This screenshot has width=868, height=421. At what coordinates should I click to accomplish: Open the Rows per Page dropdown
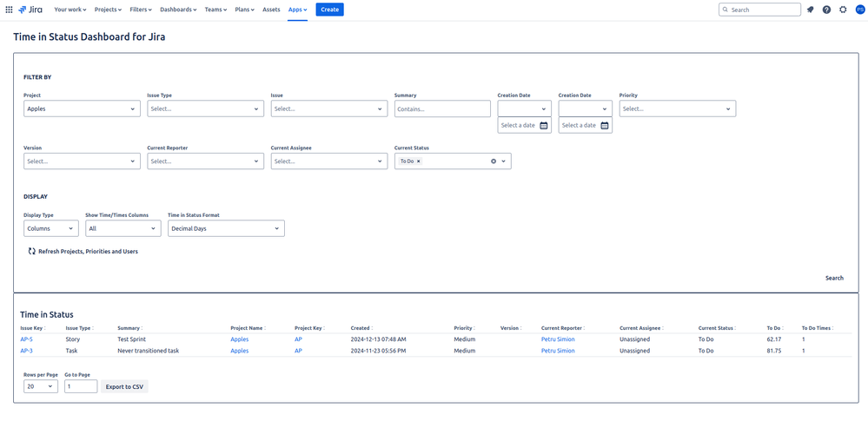[x=41, y=386]
